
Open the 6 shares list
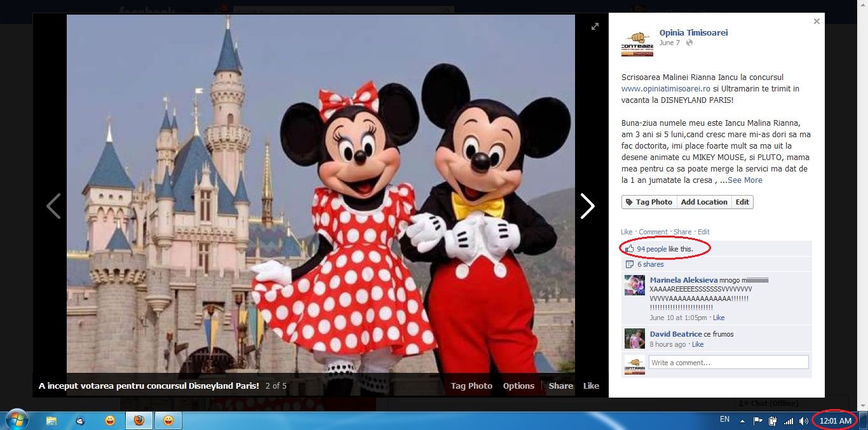pos(651,264)
